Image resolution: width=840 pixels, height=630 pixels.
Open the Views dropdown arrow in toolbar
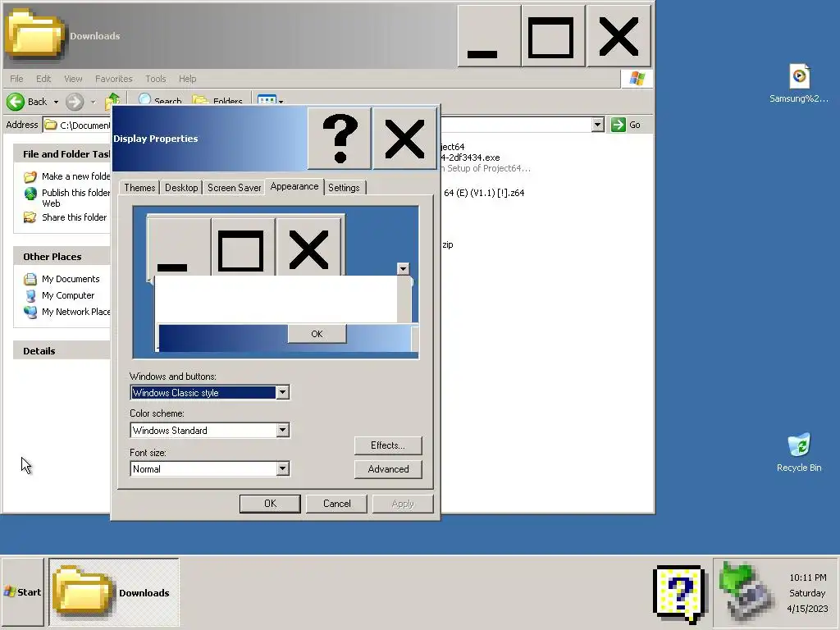click(x=281, y=101)
